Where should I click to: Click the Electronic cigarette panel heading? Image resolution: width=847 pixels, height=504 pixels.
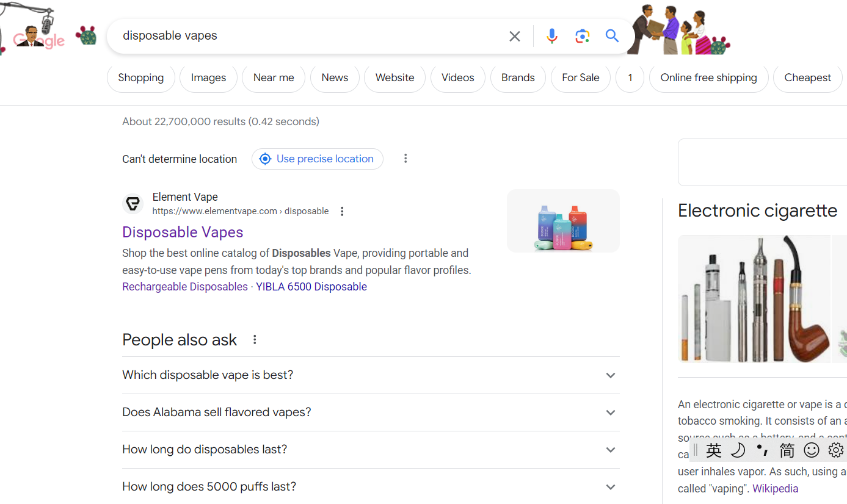click(x=758, y=211)
